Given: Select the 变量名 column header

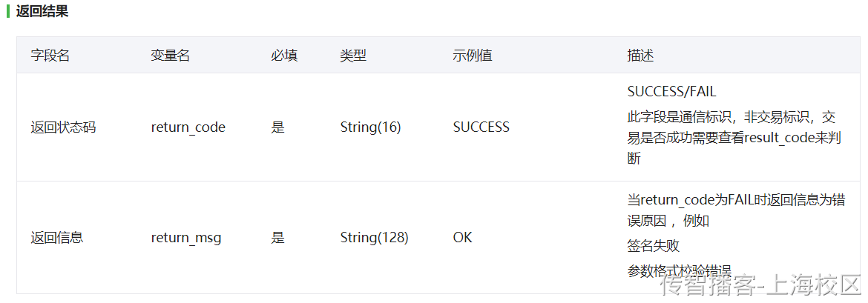Looking at the screenshot, I should [171, 56].
